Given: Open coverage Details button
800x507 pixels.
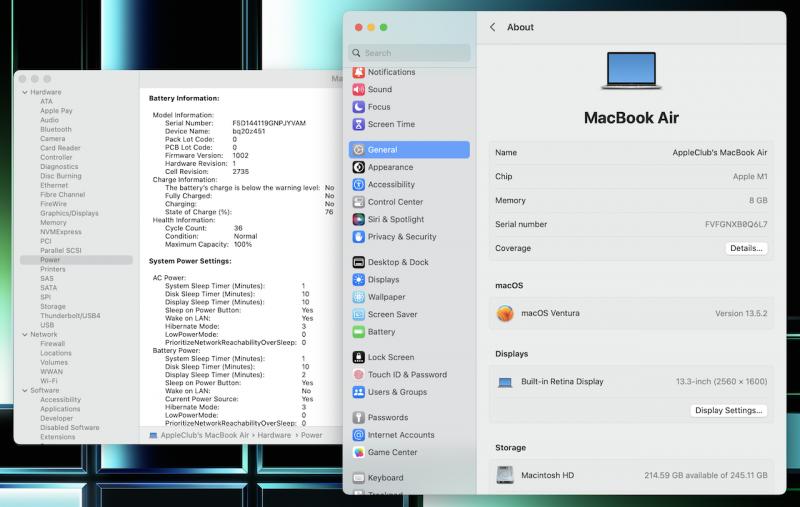Looking at the screenshot, I should tap(746, 248).
